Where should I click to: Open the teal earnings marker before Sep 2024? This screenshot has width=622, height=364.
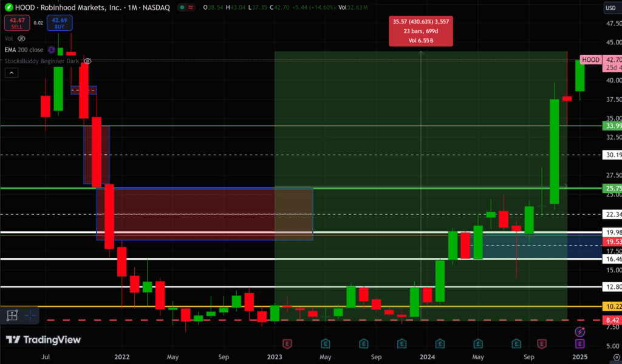tap(516, 343)
